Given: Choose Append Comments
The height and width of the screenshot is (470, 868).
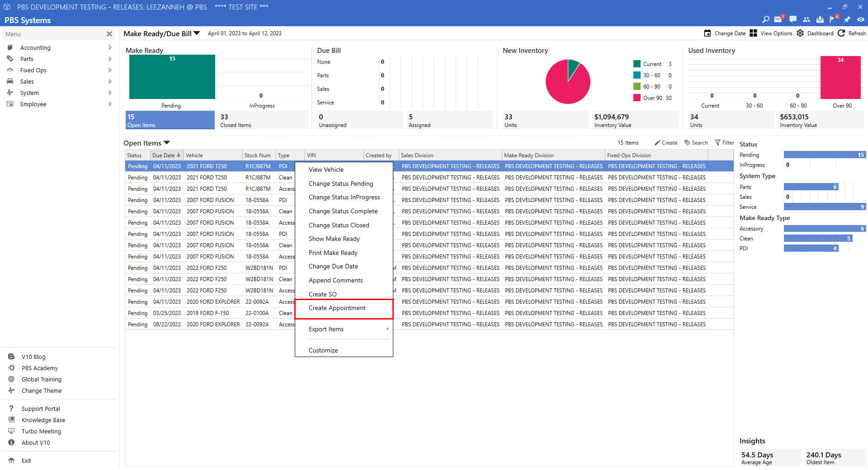Looking at the screenshot, I should [335, 280].
